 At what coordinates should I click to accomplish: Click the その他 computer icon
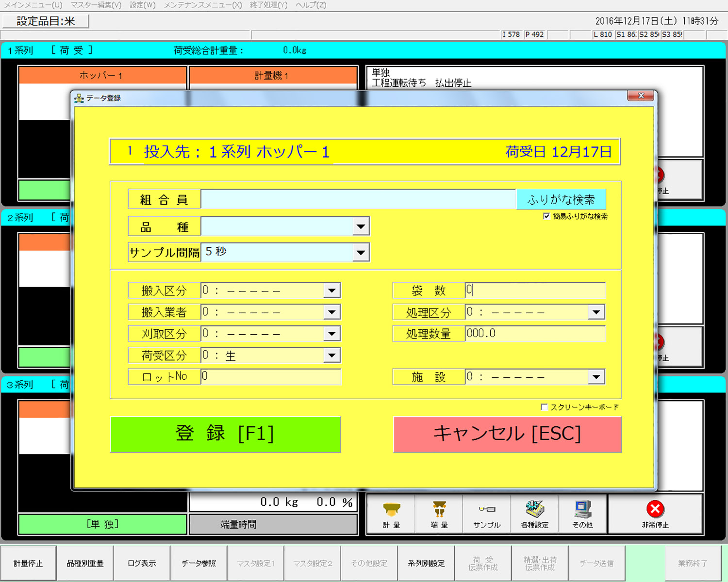[x=582, y=515]
